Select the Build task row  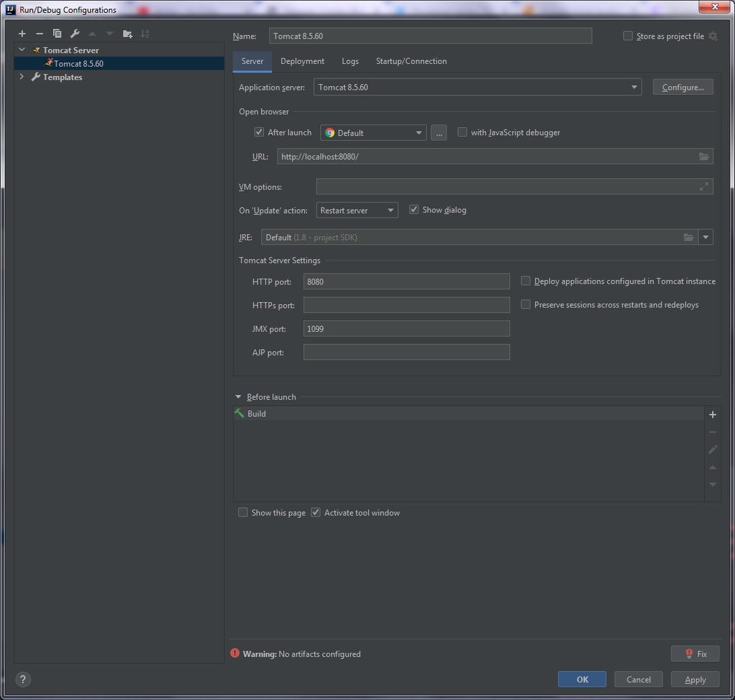(468, 413)
